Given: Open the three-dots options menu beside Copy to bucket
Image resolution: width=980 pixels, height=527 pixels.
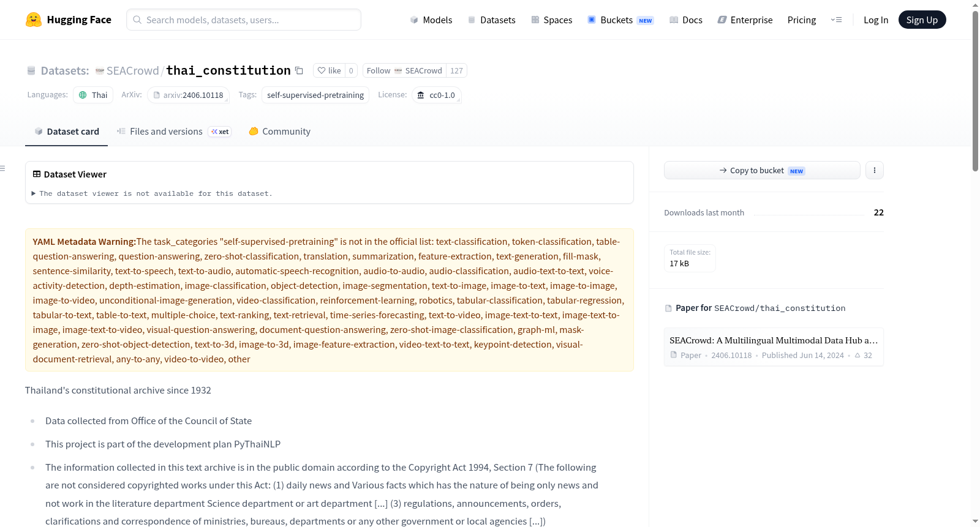Looking at the screenshot, I should click(875, 170).
